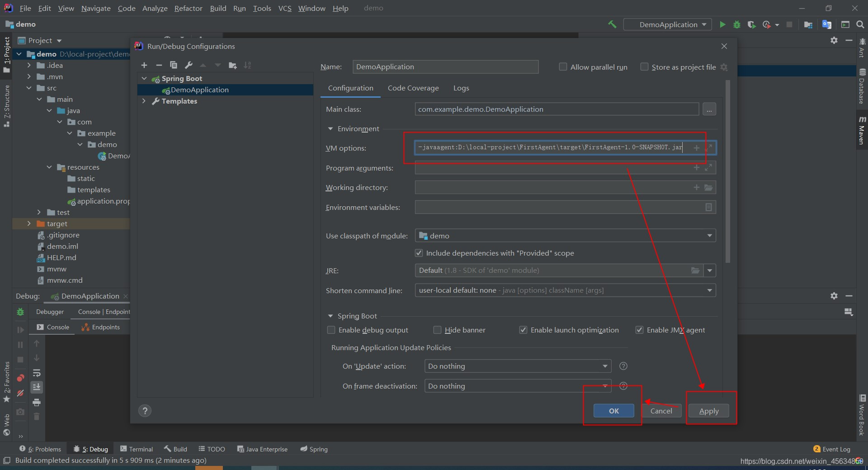
Task: Uncheck Include dependencies with Provided scope
Action: pos(419,253)
